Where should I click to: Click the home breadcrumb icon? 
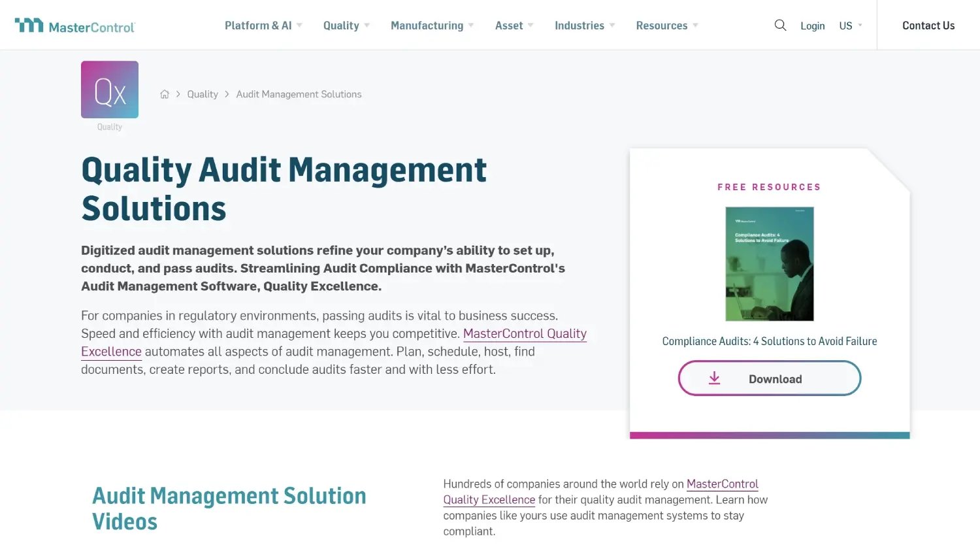(165, 94)
